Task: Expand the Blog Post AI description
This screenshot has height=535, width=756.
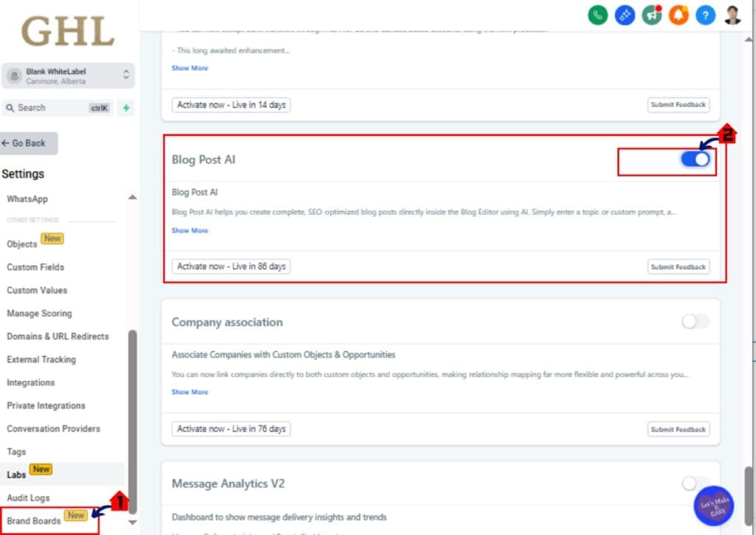Action: pos(190,230)
